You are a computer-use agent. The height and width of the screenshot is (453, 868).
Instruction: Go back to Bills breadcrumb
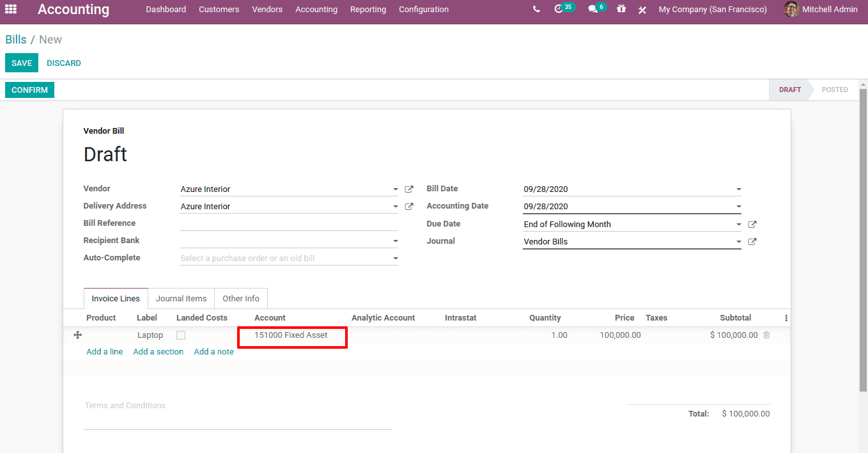click(x=16, y=40)
